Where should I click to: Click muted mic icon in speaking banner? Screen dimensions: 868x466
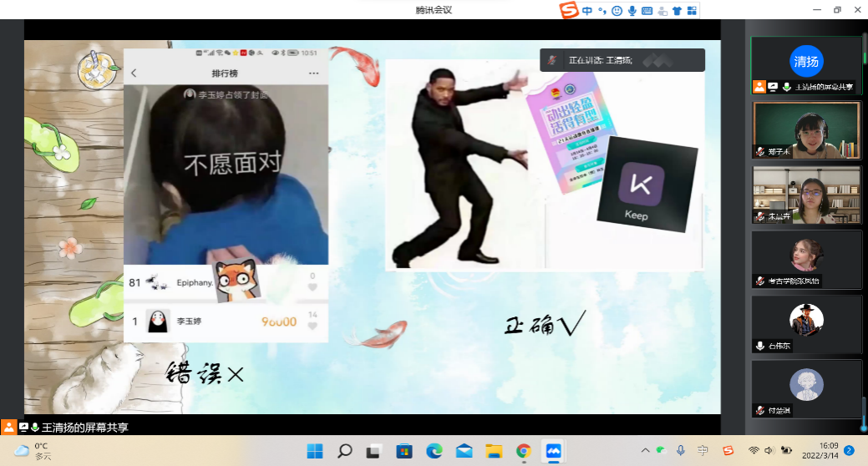pyautogui.click(x=551, y=60)
